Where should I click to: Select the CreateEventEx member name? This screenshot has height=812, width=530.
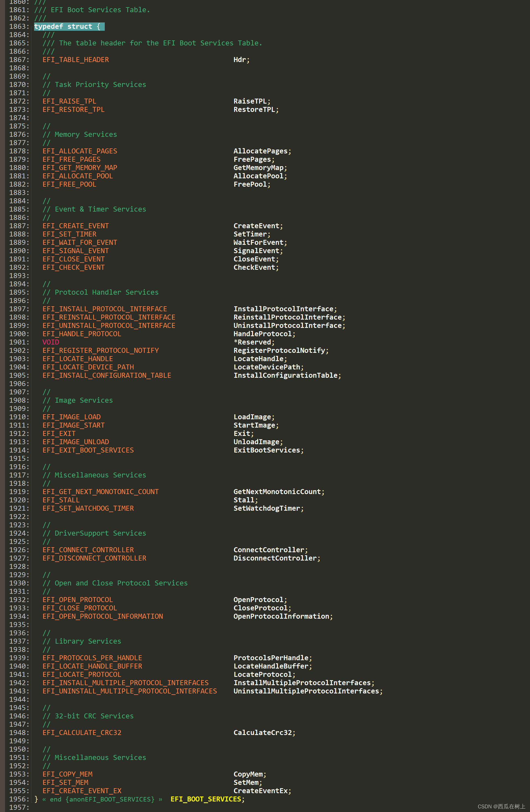tap(261, 791)
